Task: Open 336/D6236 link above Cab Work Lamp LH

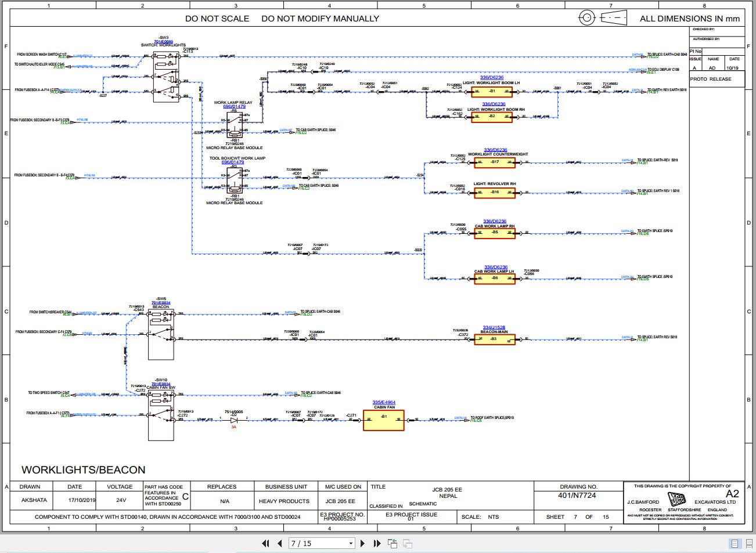Action: point(495,267)
